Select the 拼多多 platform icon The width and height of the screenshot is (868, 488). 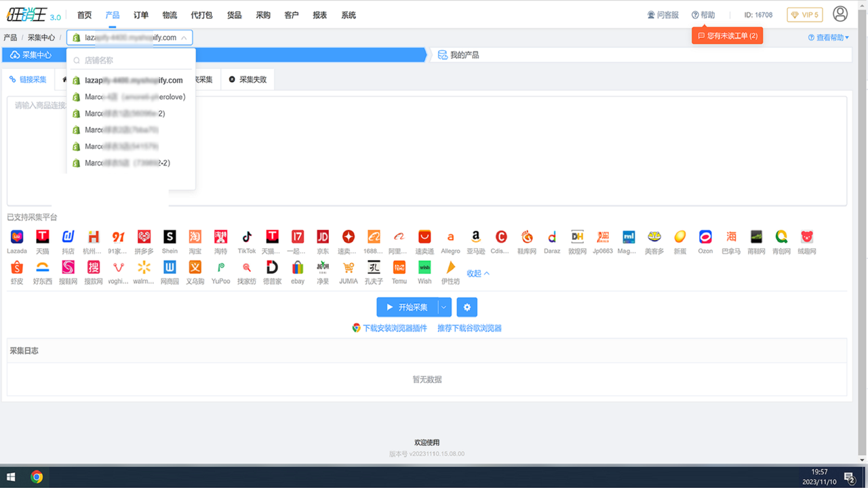(x=144, y=237)
